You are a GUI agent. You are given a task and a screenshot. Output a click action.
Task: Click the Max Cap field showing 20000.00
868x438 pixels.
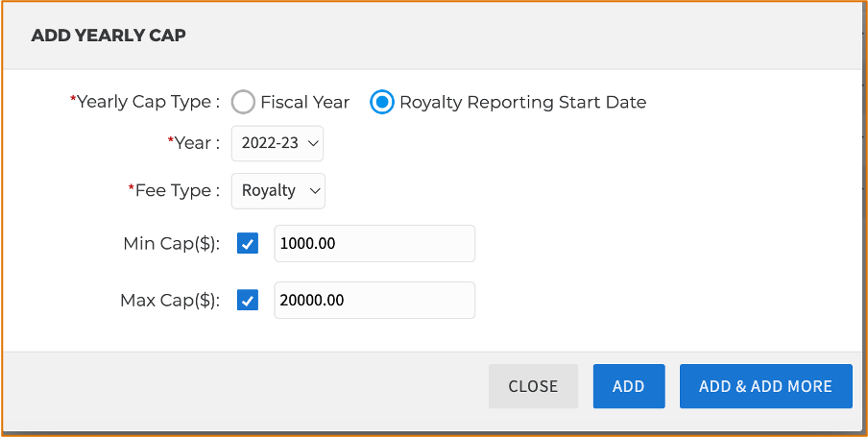point(374,301)
